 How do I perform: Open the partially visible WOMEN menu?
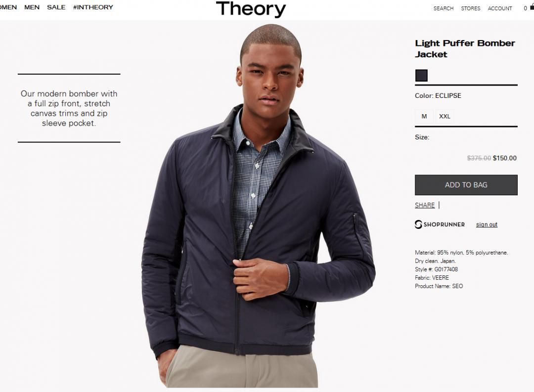coord(8,7)
